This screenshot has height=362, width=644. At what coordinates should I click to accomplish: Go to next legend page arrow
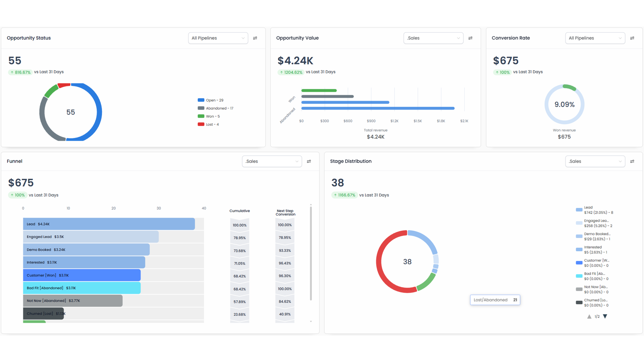point(605,316)
